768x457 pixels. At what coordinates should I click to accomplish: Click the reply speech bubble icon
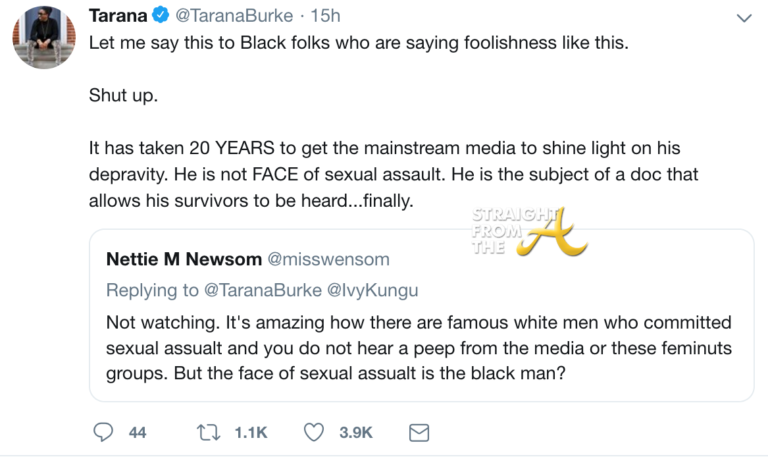point(103,432)
